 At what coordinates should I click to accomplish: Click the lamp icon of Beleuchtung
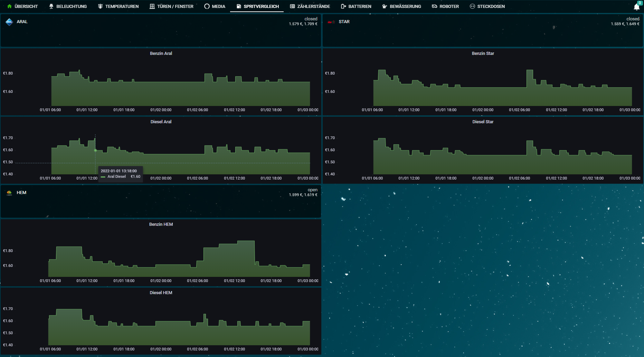(51, 6)
